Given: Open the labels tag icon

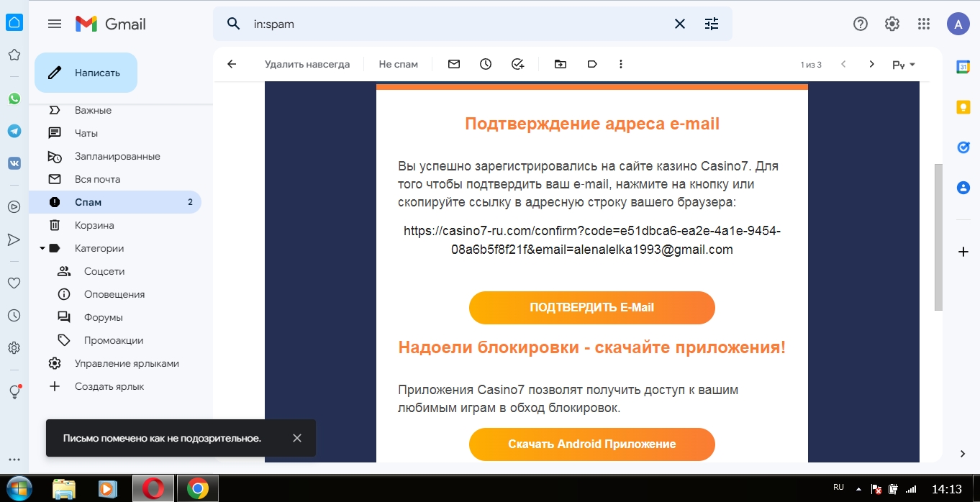Looking at the screenshot, I should [x=592, y=64].
